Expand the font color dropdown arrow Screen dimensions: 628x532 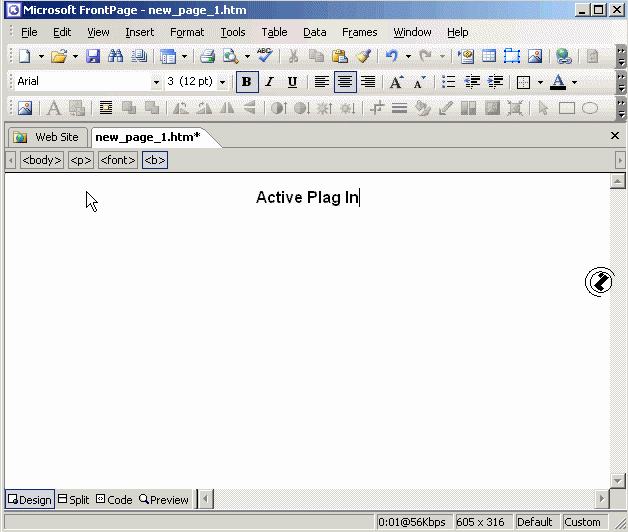(574, 82)
